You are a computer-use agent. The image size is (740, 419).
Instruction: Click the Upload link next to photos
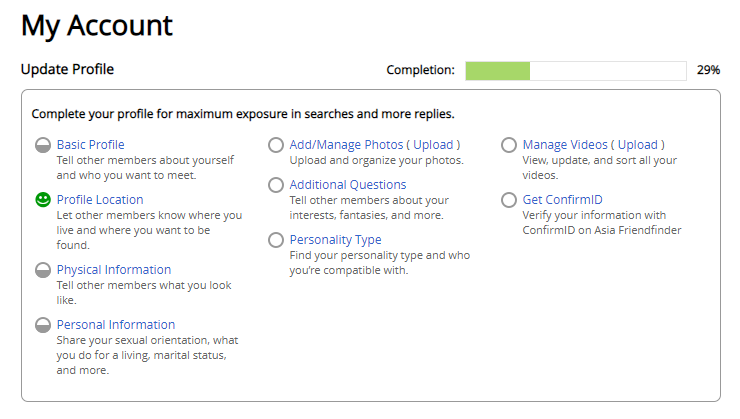click(x=433, y=145)
